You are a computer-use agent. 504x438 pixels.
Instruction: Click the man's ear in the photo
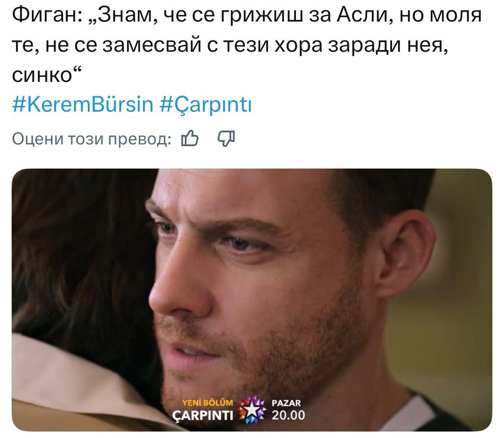pos(405,254)
